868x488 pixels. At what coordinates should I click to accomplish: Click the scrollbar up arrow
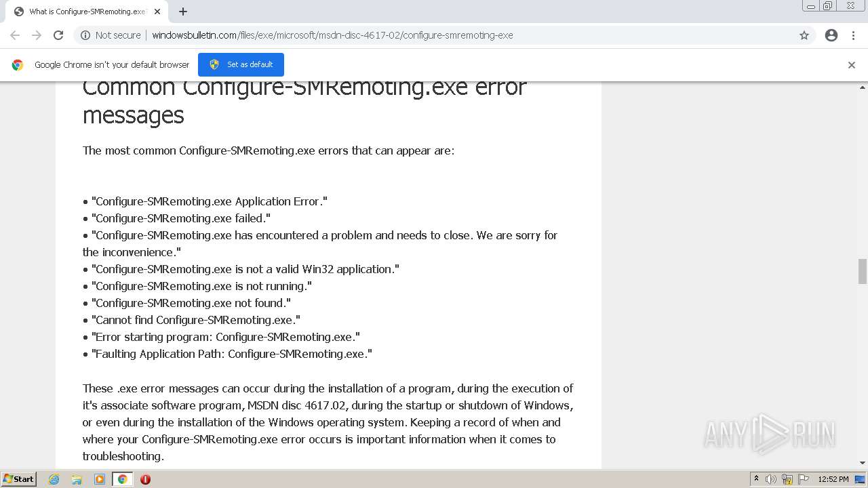[x=863, y=87]
